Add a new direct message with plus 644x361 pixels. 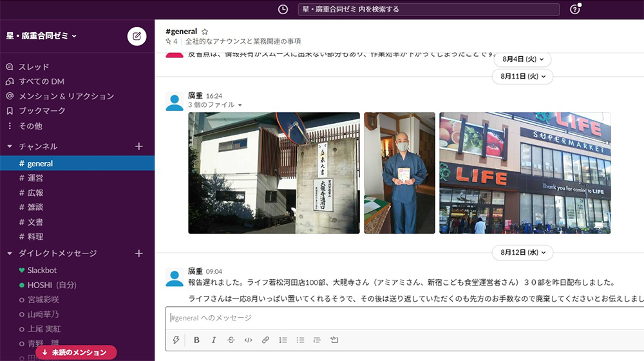pyautogui.click(x=139, y=253)
